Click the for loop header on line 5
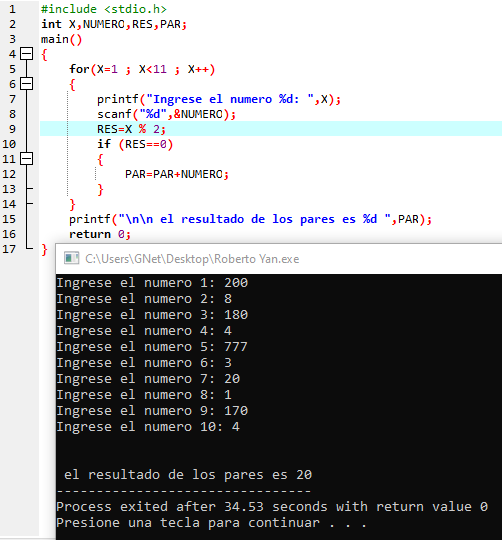Image resolution: width=502 pixels, height=540 pixels. tap(142, 69)
